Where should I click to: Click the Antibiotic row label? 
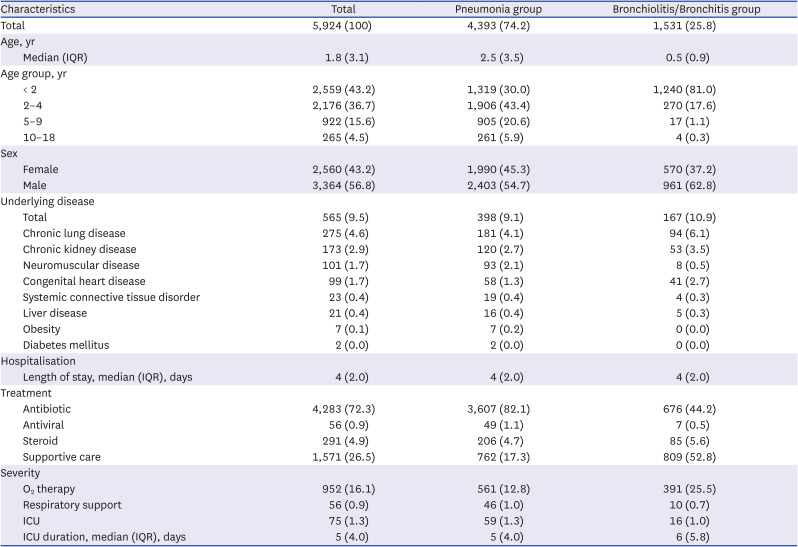click(x=47, y=409)
